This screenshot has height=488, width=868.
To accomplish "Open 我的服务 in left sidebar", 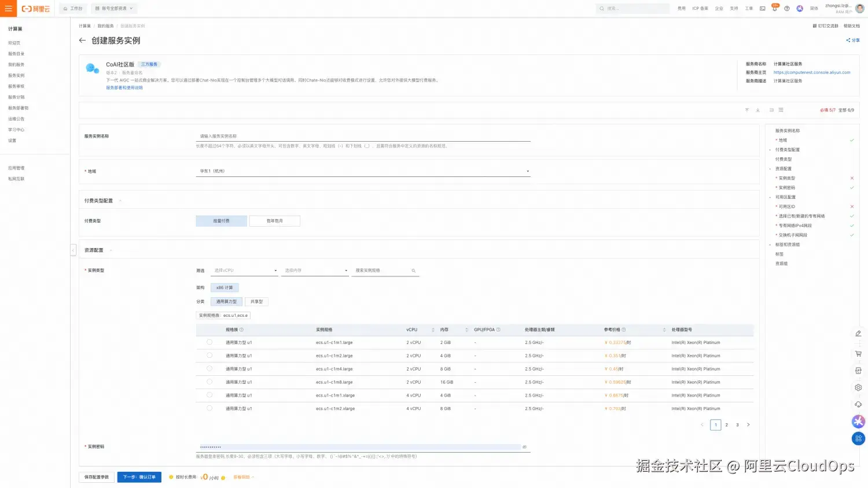I will click(x=16, y=65).
